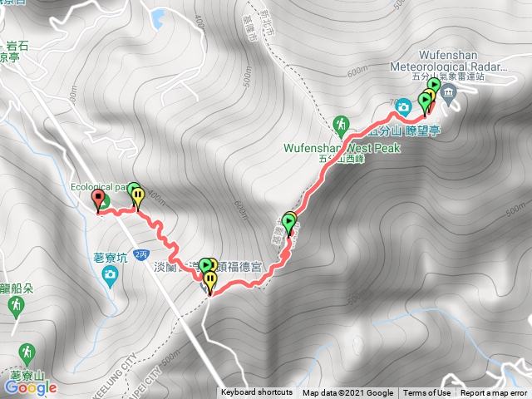Click the hiker icon above 荖寮山
The height and width of the screenshot is (399, 532).
tap(27, 355)
